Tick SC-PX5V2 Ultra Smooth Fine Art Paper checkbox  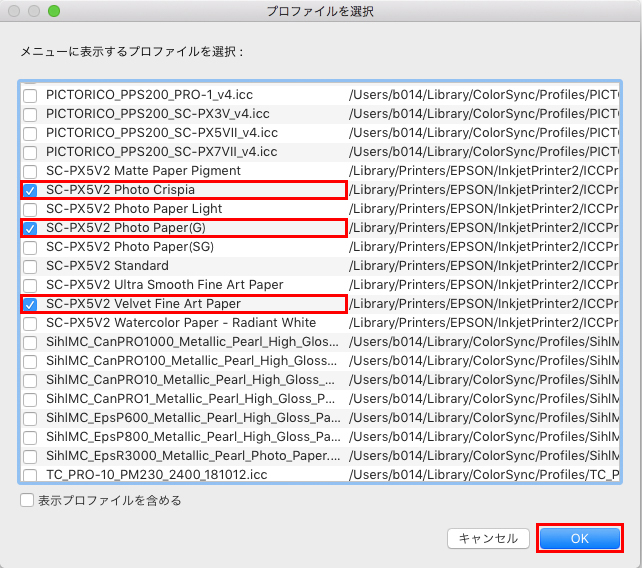click(30, 285)
